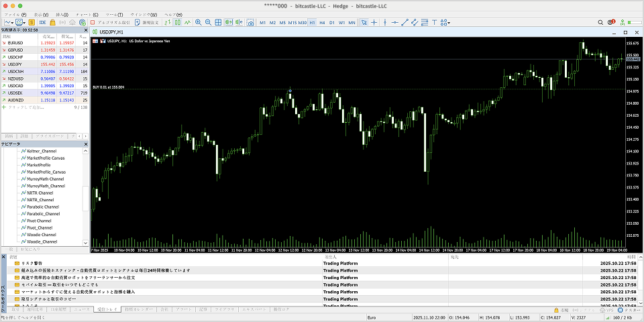Select MN monthly timeframe
Screen dimensions: 644x322
click(x=352, y=23)
